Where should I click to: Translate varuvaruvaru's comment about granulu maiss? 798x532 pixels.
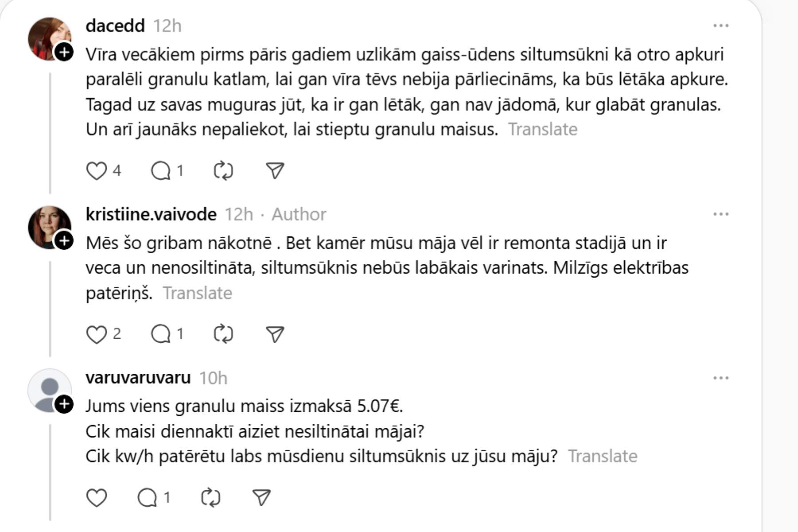pos(602,456)
